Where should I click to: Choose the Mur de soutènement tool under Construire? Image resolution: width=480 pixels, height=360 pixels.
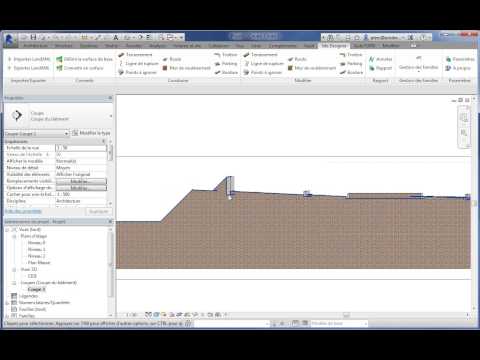187,68
